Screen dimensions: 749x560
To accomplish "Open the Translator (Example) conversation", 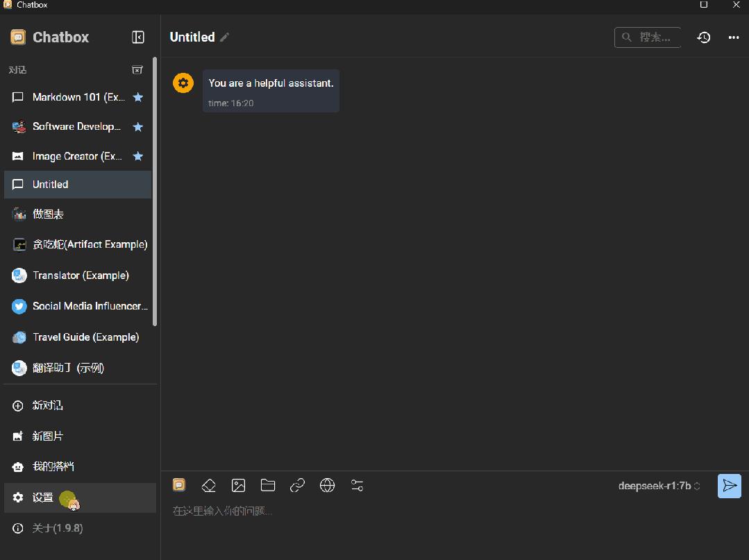I will point(78,275).
